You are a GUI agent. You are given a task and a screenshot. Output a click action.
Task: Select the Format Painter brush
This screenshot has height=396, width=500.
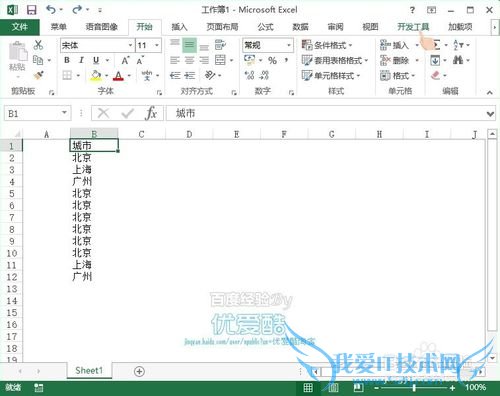pos(39,75)
